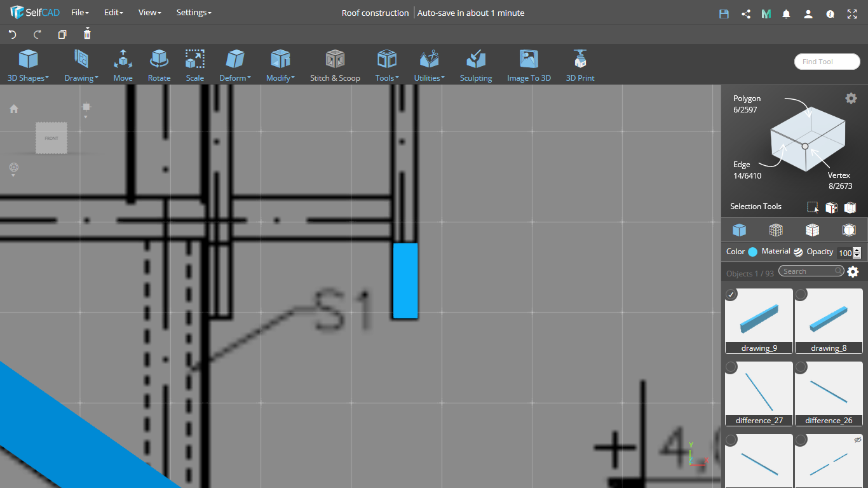Open the Settings menu
868x488 pixels.
194,13
